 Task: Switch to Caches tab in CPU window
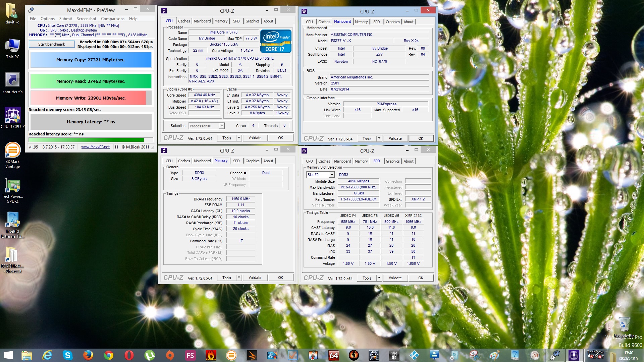[184, 21]
